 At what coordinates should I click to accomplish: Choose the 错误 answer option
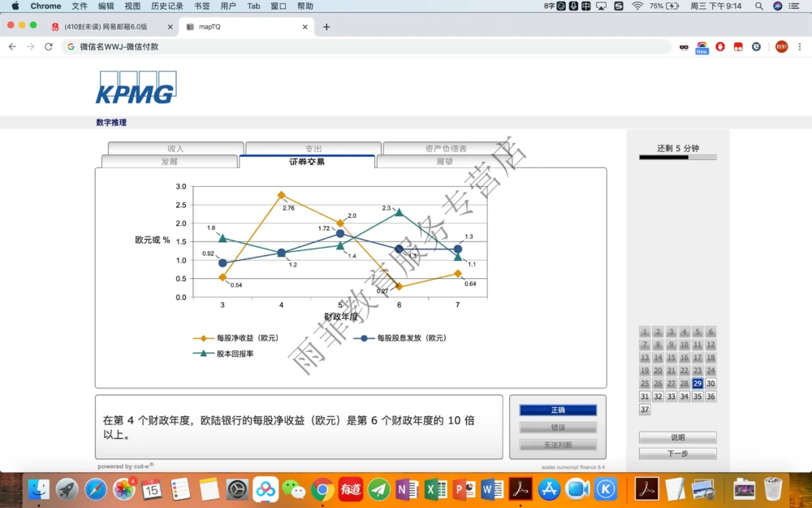558,426
